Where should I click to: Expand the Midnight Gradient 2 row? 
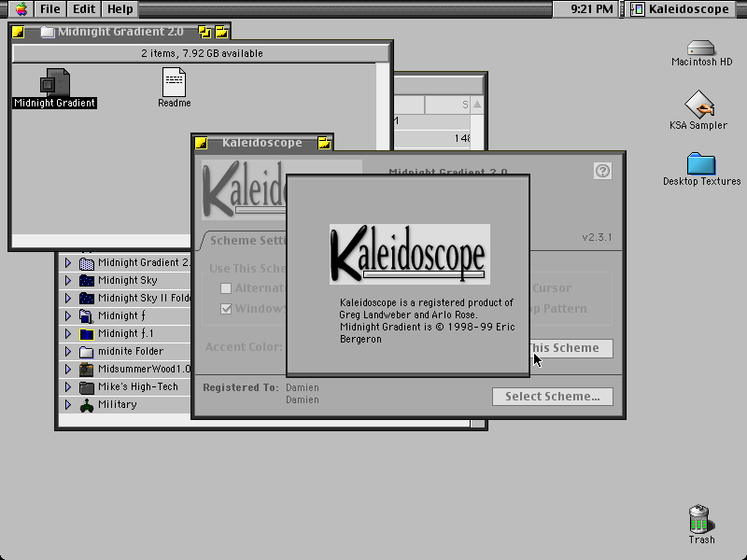click(x=67, y=262)
